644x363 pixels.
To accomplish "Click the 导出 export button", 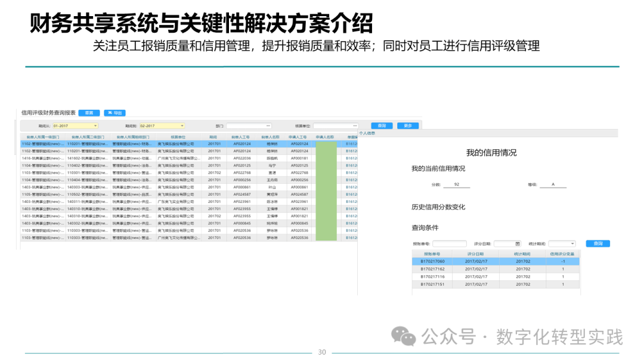I will [x=115, y=113].
